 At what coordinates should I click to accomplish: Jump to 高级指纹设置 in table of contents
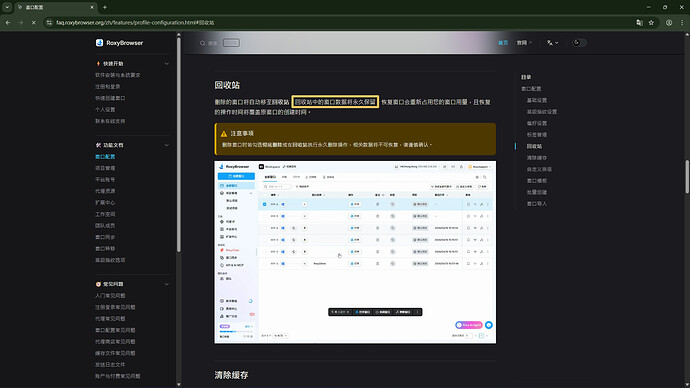point(542,112)
